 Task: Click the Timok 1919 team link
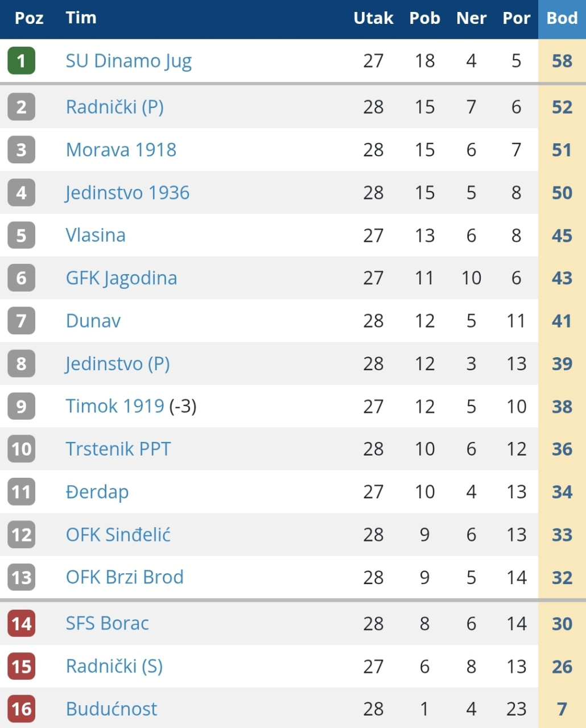(115, 406)
